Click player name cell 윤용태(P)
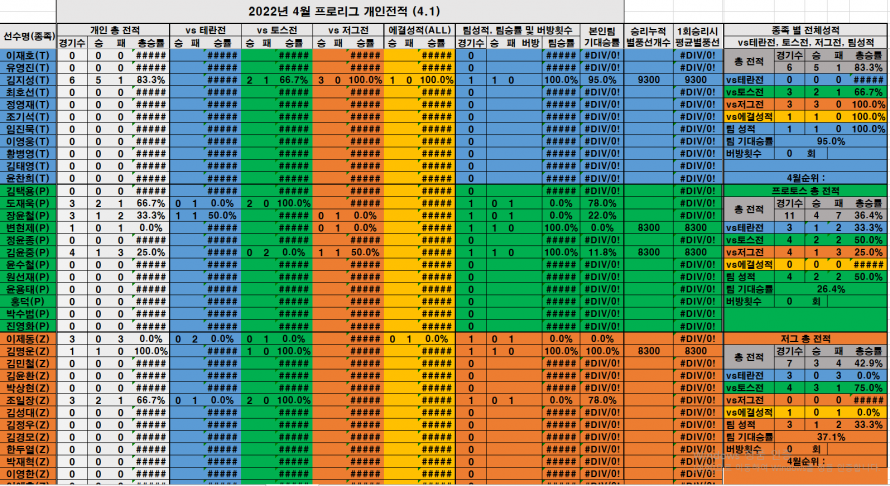The image size is (890, 486). (28, 290)
